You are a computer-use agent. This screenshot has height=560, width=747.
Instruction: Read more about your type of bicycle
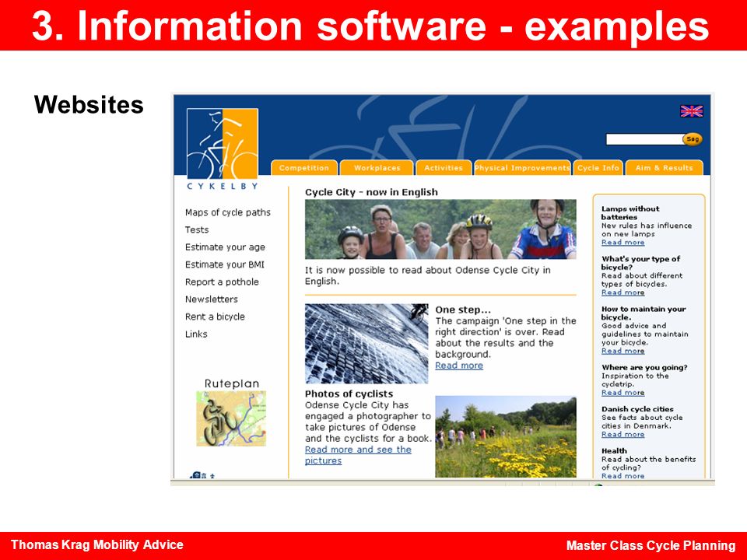[622, 292]
